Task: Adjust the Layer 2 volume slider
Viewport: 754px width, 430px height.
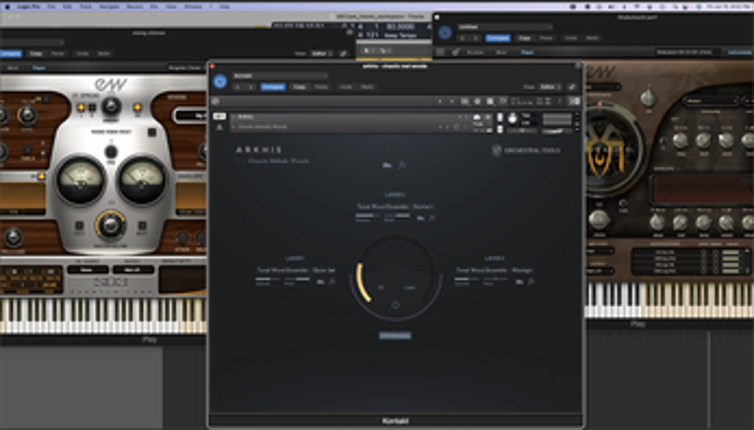Action: tap(367, 216)
